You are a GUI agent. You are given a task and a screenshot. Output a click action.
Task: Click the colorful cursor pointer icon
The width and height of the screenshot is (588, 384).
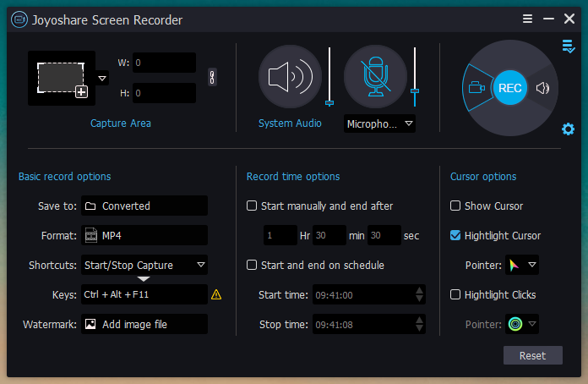tap(514, 266)
